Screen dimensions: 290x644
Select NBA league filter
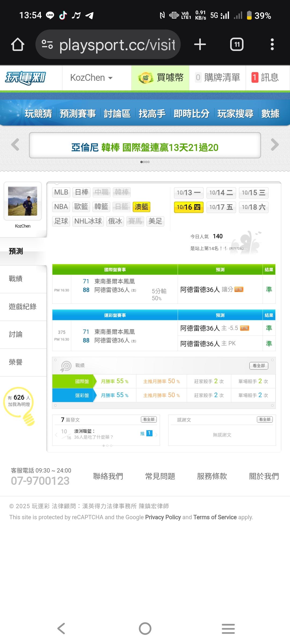pyautogui.click(x=61, y=207)
